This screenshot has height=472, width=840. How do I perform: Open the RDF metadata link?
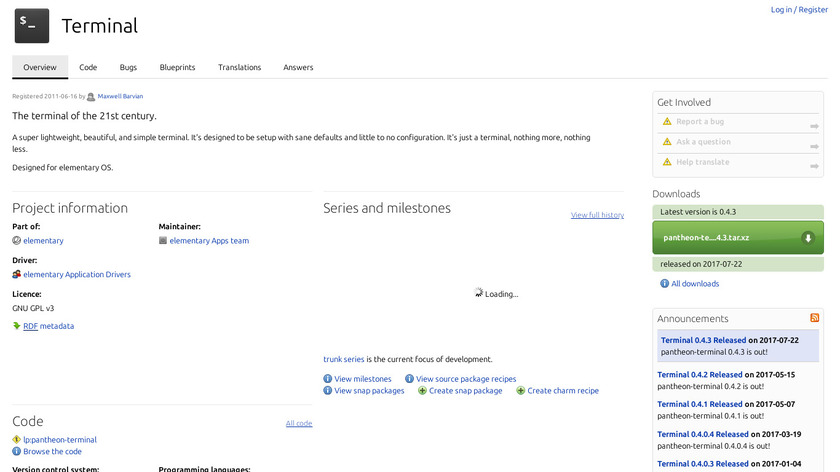[49, 326]
